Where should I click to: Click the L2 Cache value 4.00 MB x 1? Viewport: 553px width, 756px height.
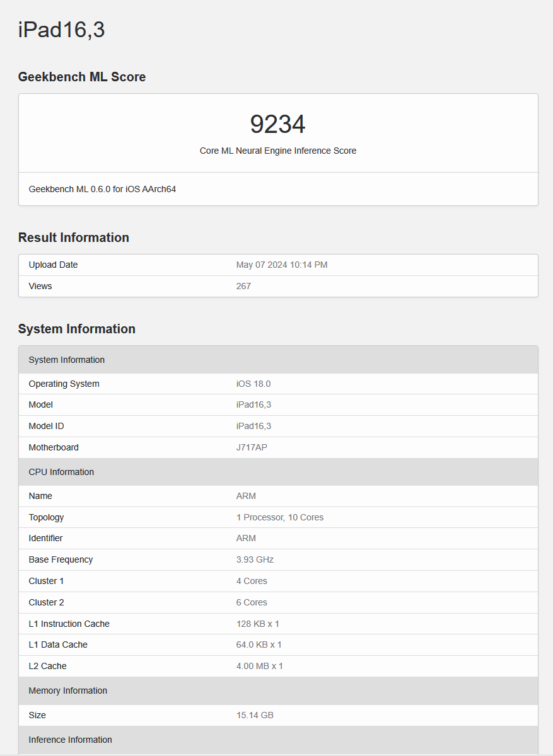coord(259,666)
